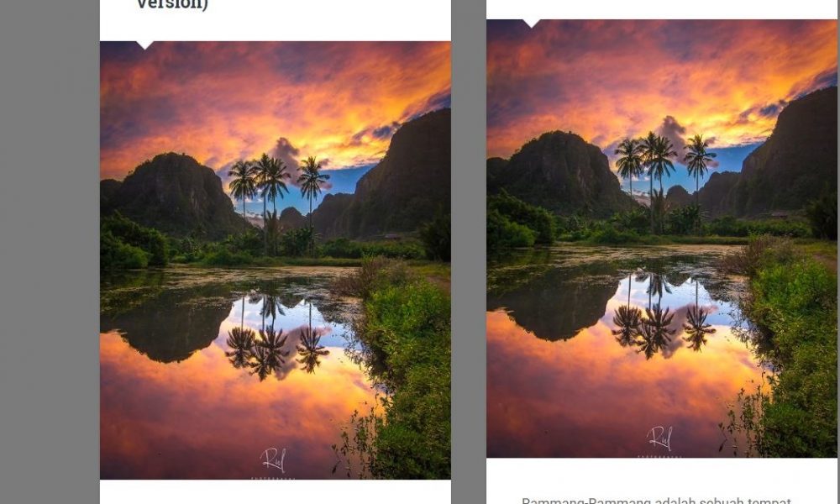This screenshot has width=840, height=504.
Task: Click the white caret pointer above left photo
Action: pos(144,44)
